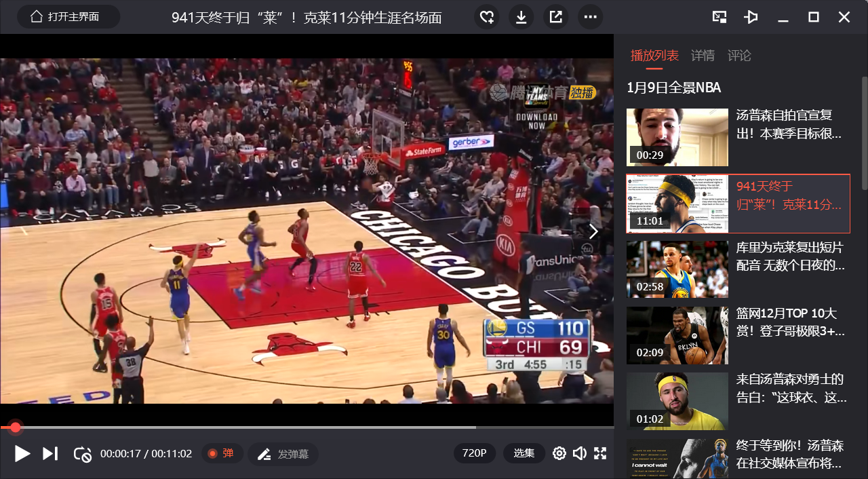The image size is (868, 479).
Task: Switch to the details tab
Action: (703, 56)
